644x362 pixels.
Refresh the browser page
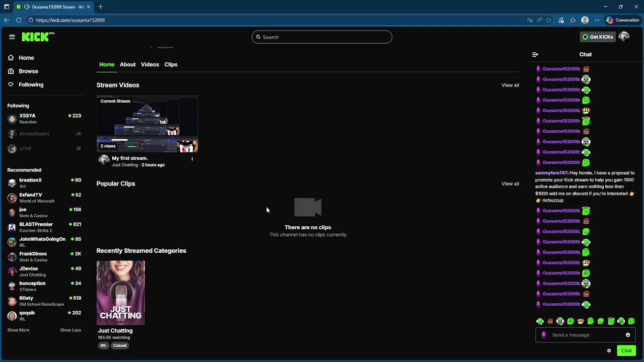[x=19, y=20]
